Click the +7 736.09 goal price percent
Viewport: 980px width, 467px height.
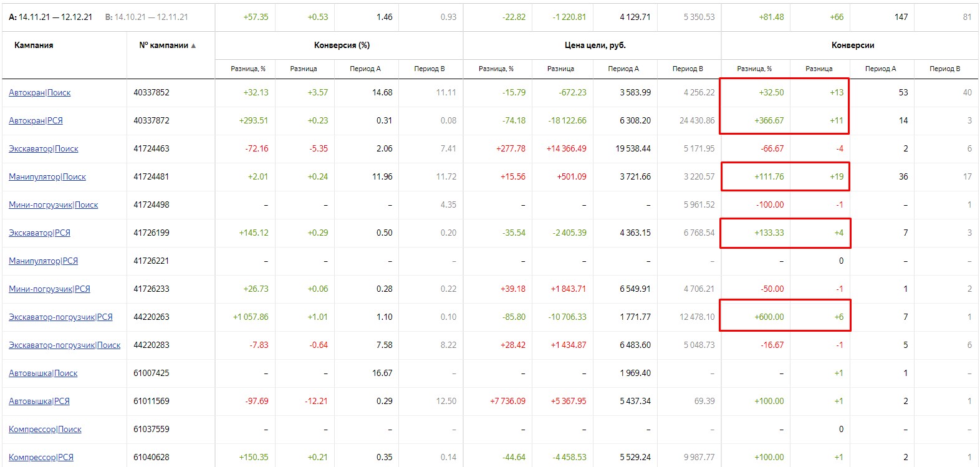(x=507, y=401)
